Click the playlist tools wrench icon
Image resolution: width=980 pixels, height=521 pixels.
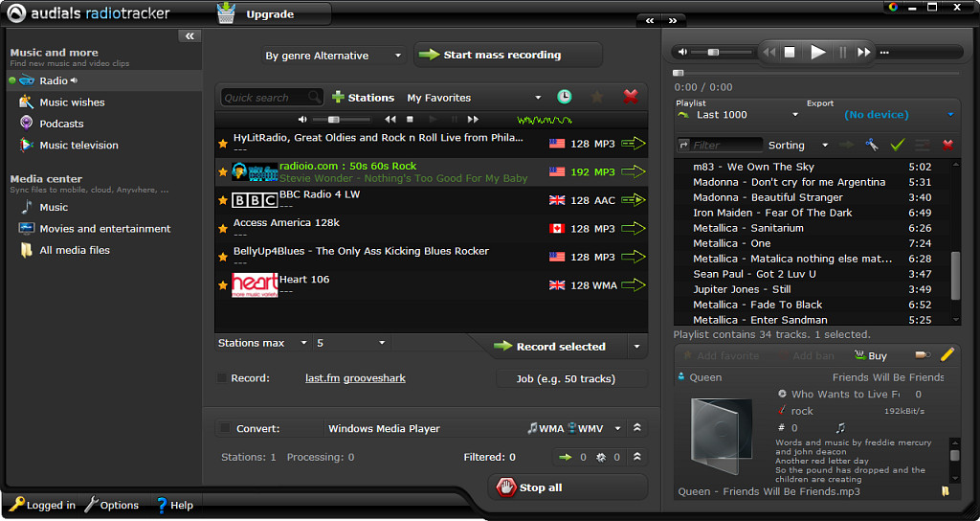(x=872, y=146)
